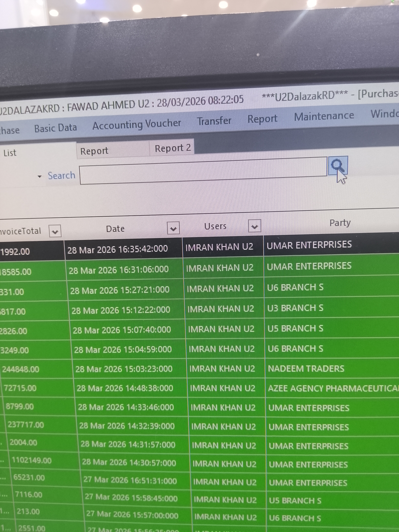Image resolution: width=399 pixels, height=532 pixels.
Task: Select the List tab
Action: [10, 153]
